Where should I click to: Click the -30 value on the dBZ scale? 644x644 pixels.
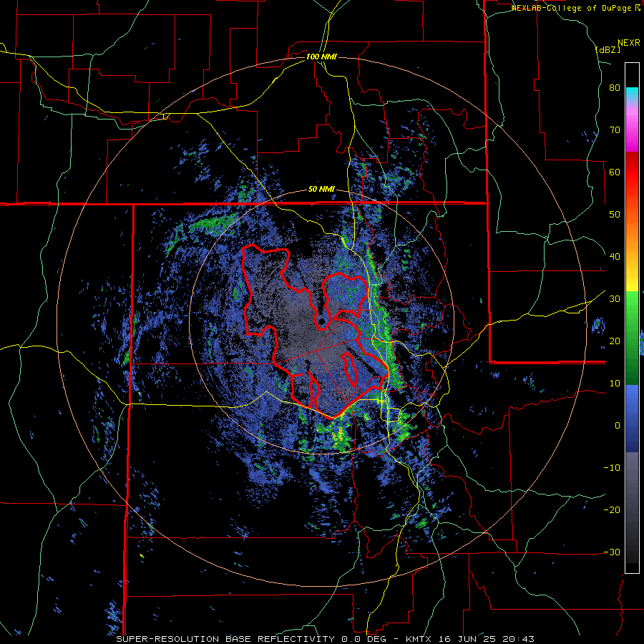click(612, 552)
